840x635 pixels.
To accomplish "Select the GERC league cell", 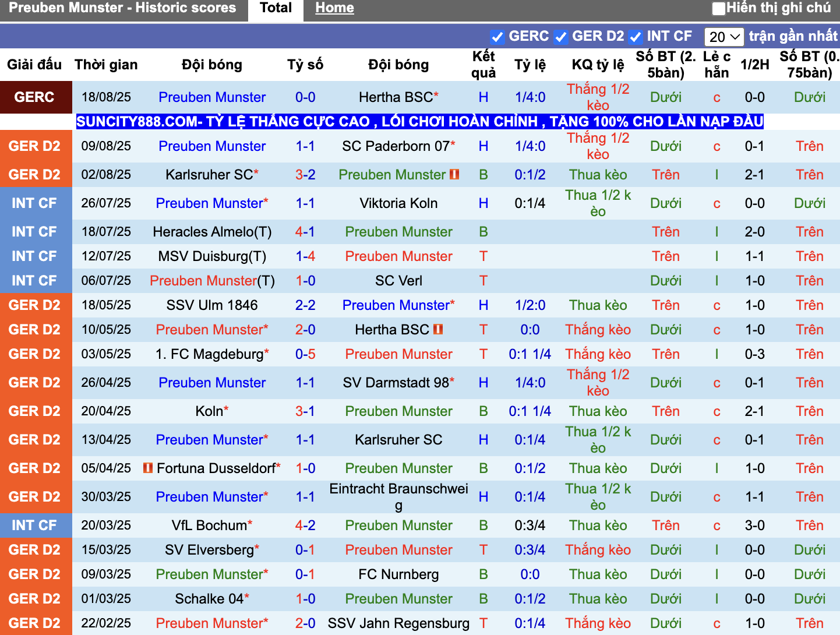I will coord(36,97).
